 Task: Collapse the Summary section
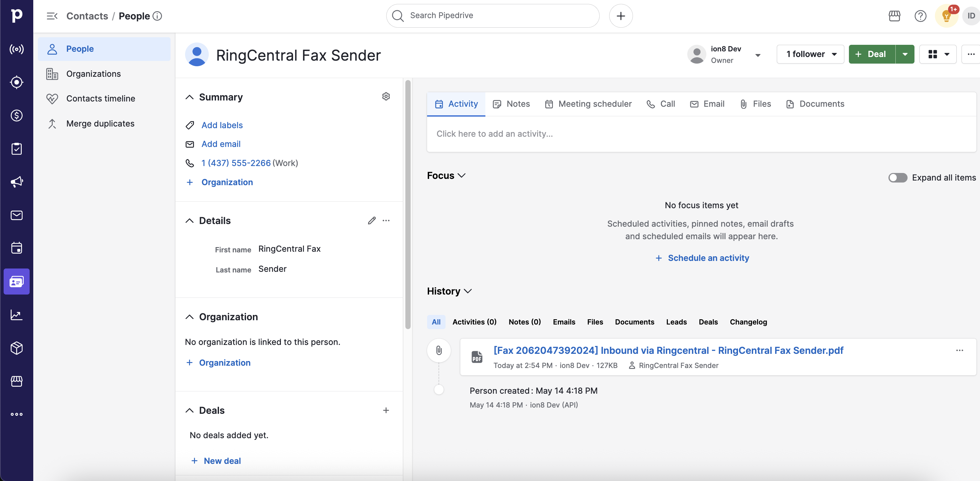tap(189, 97)
